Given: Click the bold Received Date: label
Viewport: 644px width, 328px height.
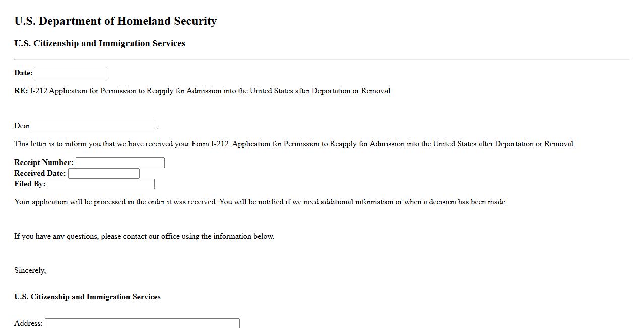Looking at the screenshot, I should pyautogui.click(x=40, y=174).
